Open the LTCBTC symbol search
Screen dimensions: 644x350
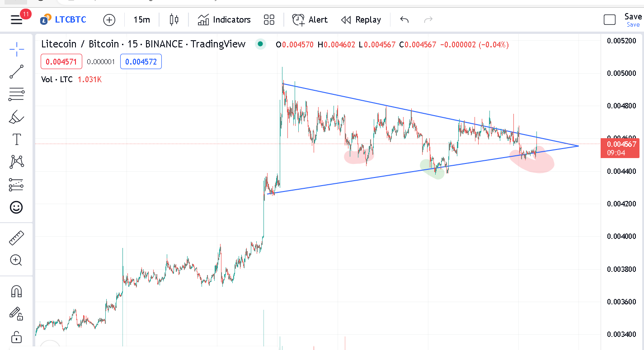[63, 19]
